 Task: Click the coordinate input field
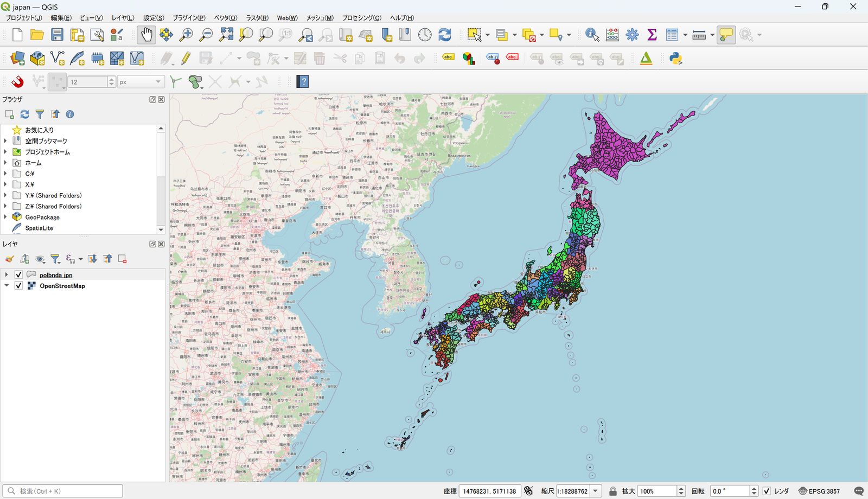[489, 491]
